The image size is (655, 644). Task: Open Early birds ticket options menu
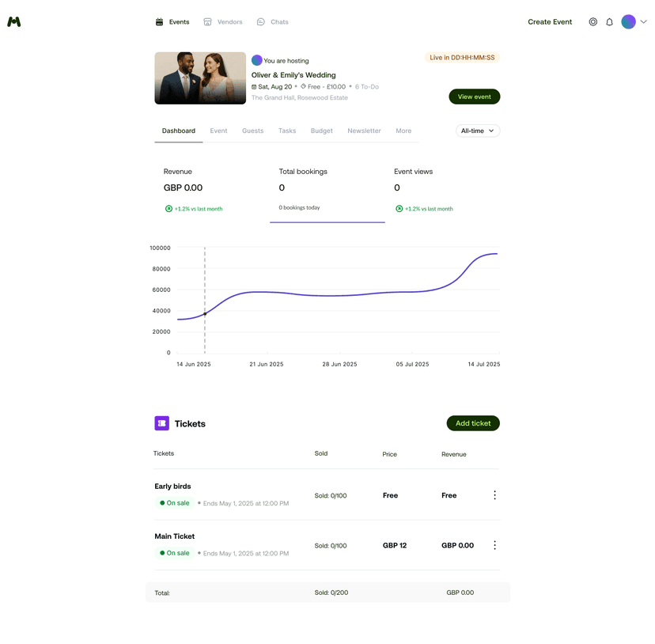(x=494, y=495)
